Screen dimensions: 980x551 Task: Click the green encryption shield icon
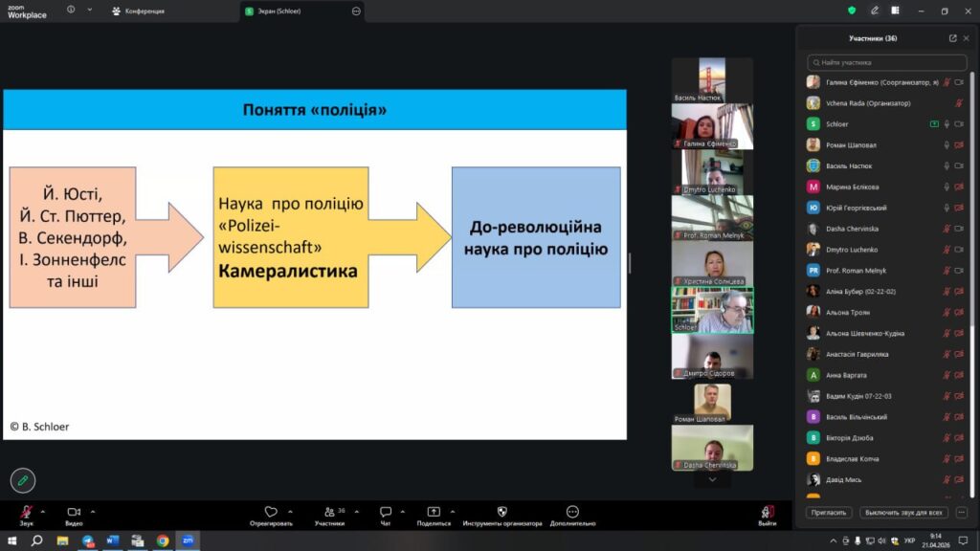click(852, 11)
